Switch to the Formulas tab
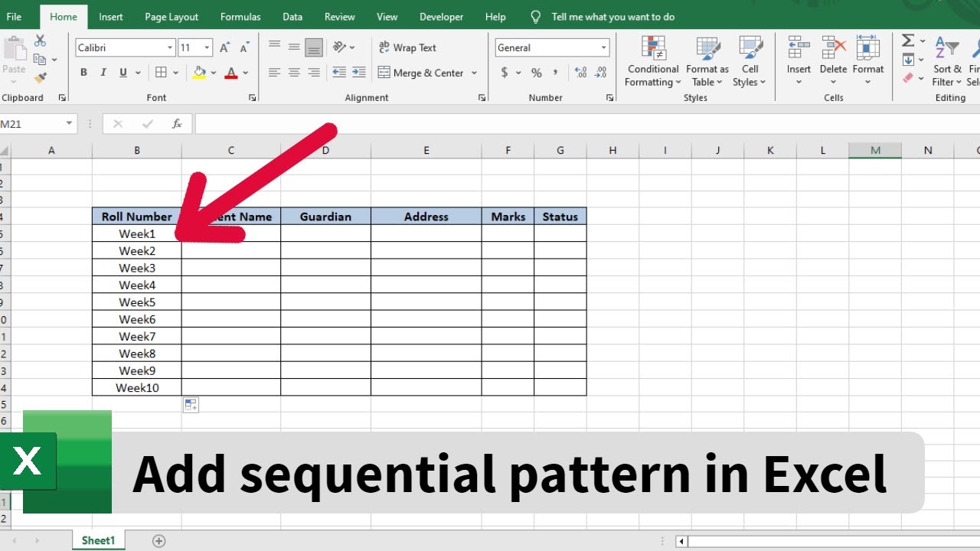 click(x=240, y=17)
